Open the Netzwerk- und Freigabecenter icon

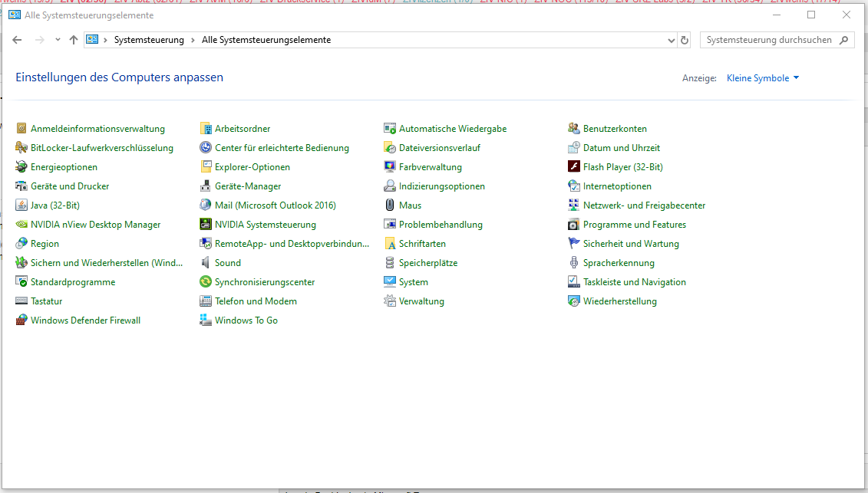click(x=574, y=205)
